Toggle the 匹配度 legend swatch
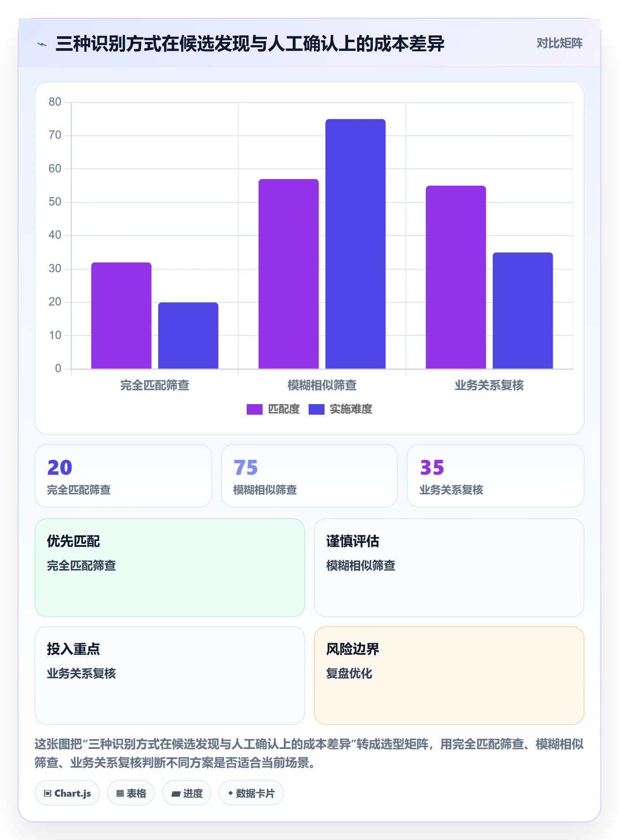Viewport: 619px width, 840px height. [x=254, y=409]
